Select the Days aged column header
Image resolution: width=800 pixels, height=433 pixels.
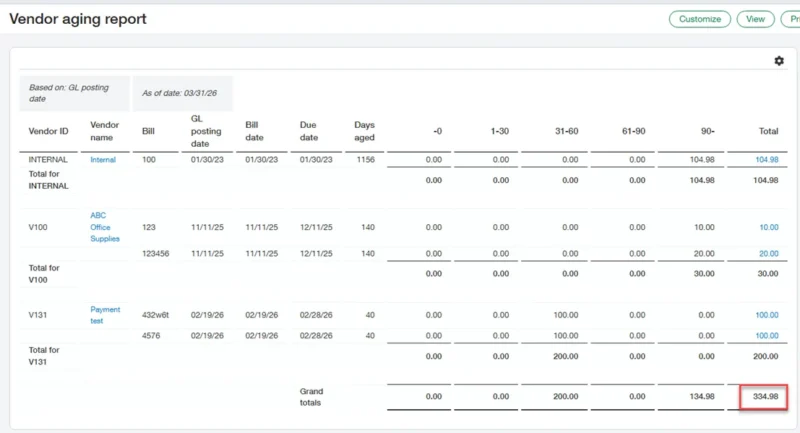364,131
